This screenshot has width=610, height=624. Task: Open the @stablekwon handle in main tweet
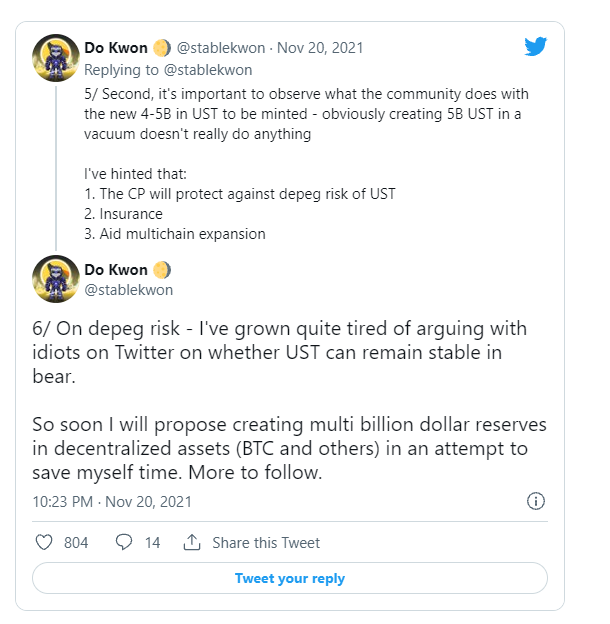[x=129, y=290]
